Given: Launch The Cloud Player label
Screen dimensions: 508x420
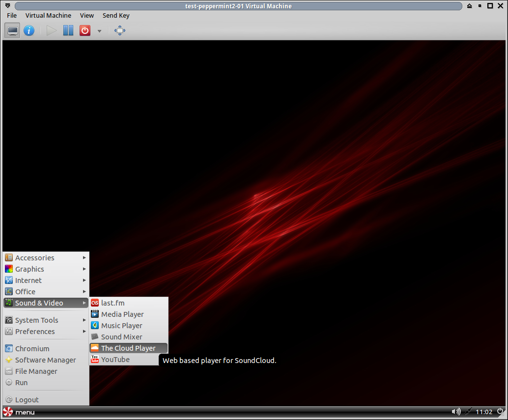Looking at the screenshot, I should point(128,348).
